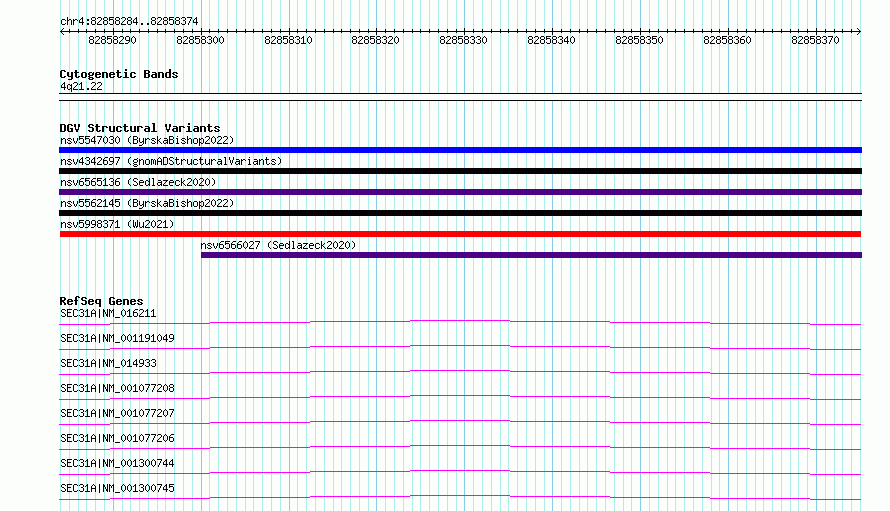This screenshot has width=890, height=511.
Task: Open variant label nsv5998371 (Wu2021)
Action: tap(117, 224)
